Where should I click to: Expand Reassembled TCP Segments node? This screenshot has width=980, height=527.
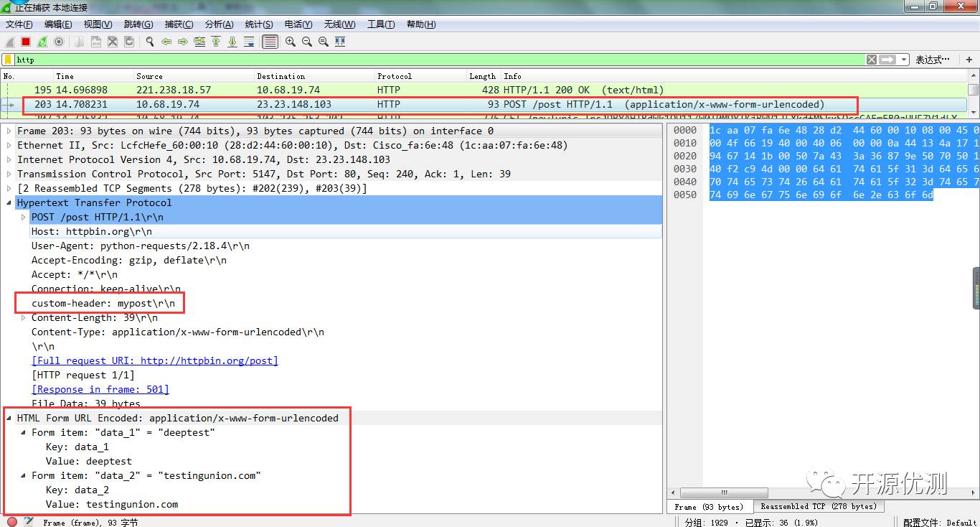[9, 188]
